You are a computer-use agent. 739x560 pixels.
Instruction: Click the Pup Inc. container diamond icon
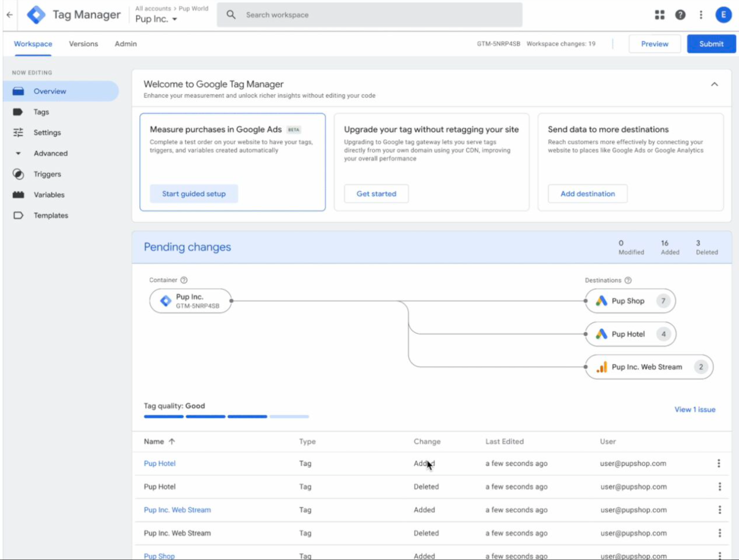coord(166,301)
